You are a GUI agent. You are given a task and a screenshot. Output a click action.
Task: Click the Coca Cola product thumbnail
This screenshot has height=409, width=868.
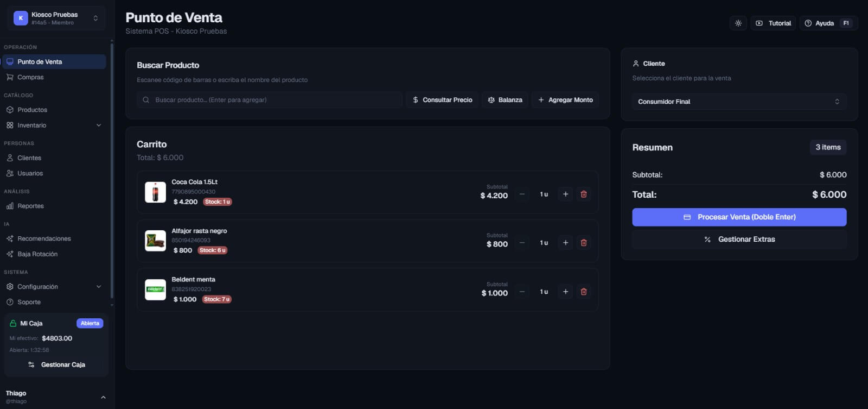tap(155, 192)
